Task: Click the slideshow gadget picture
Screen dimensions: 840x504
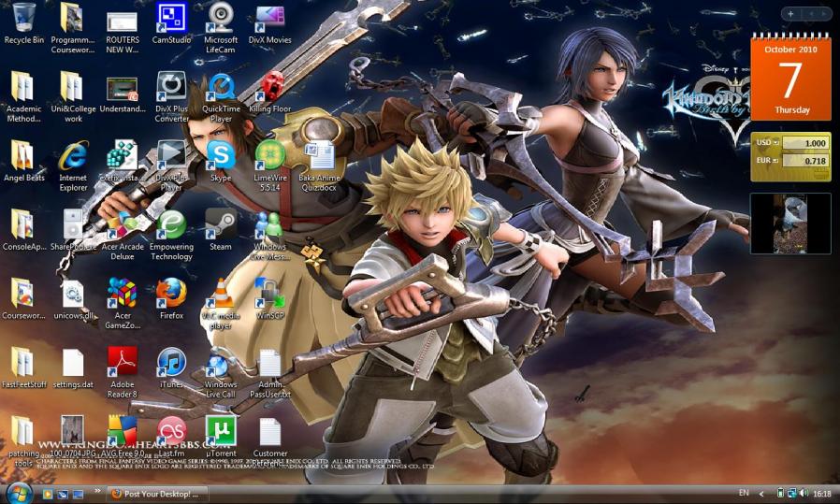Action: click(x=790, y=223)
